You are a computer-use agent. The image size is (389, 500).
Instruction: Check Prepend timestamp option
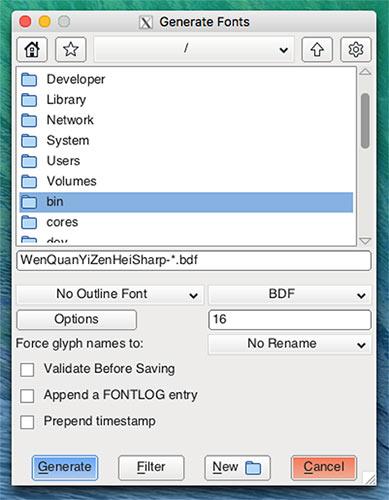[x=27, y=422]
